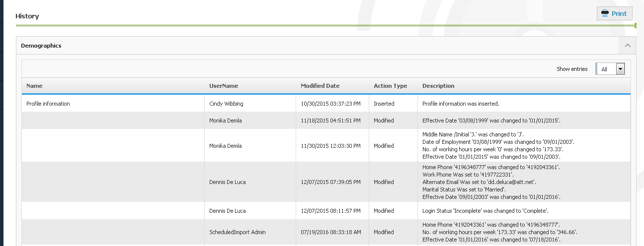The width and height of the screenshot is (644, 246).
Task: Click the printer icon beside Print
Action: (605, 13)
